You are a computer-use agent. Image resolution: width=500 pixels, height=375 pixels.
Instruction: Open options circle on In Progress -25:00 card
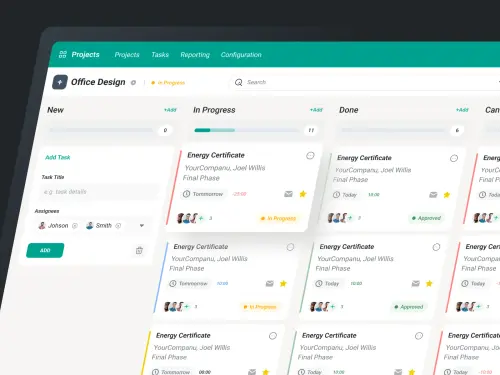click(310, 156)
